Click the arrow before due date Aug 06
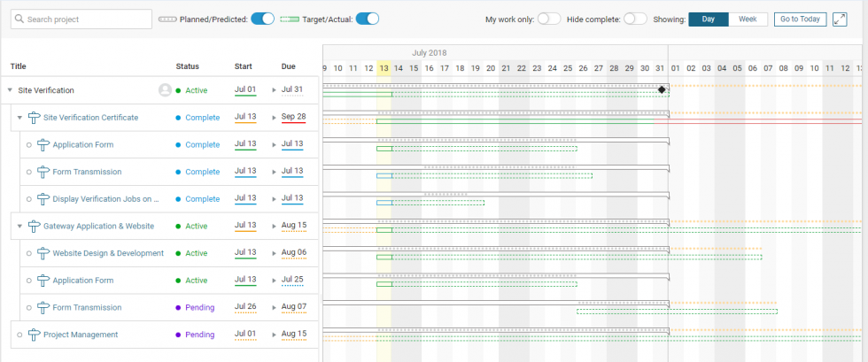Viewport: 868px width, 362px height. (x=274, y=252)
